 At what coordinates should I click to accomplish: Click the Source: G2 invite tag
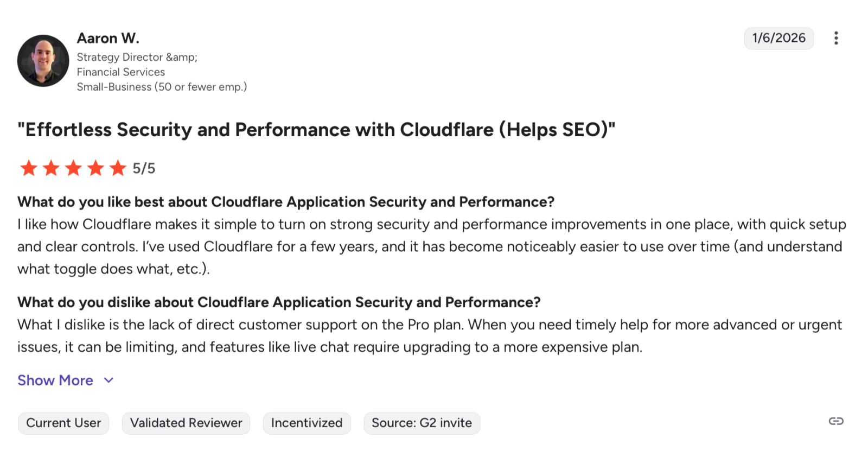pos(422,423)
